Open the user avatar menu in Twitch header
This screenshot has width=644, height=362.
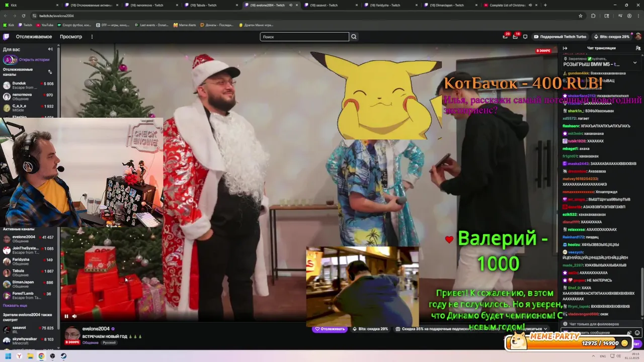(x=638, y=37)
